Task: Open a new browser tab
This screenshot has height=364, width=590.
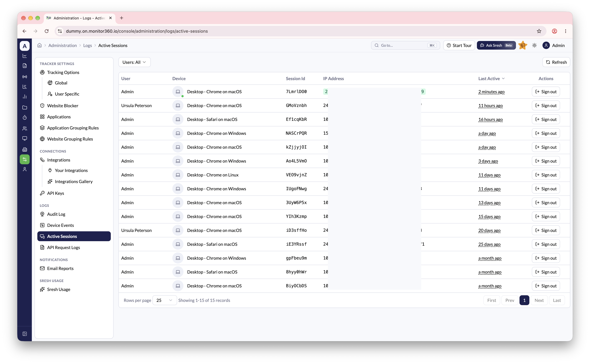Action: (121, 18)
